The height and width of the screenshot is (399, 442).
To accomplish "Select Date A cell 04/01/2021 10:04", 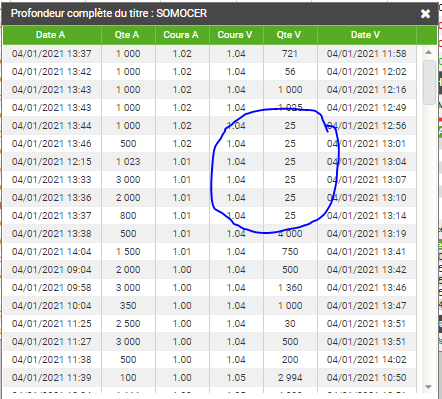I will (x=52, y=306).
